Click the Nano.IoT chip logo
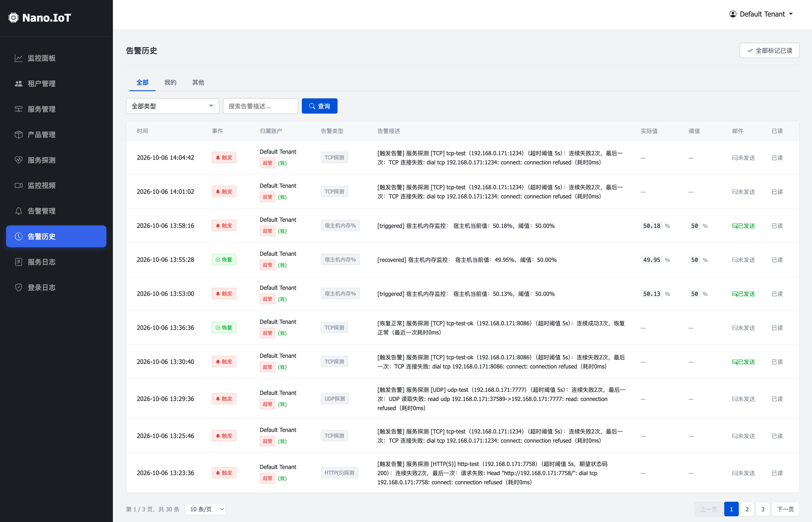 tap(14, 18)
